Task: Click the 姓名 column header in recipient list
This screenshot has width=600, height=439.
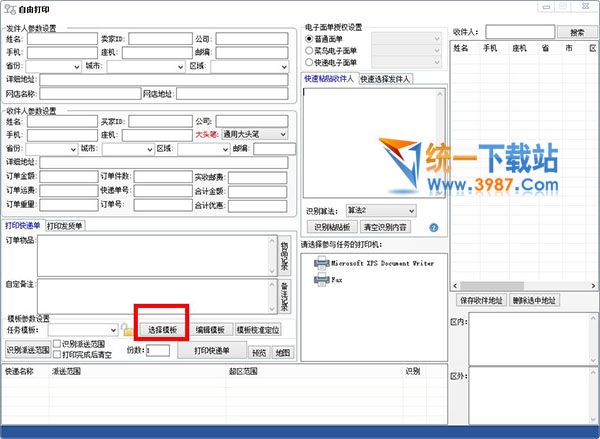Action: [x=461, y=48]
